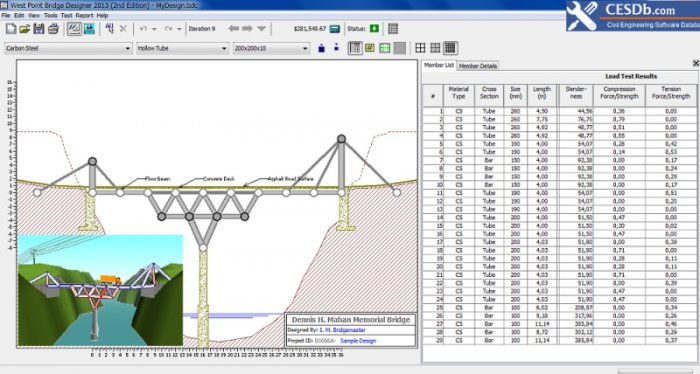This screenshot has height=374, width=700.
Task: Open the 200x200x10 size dropdown
Action: tap(271, 48)
